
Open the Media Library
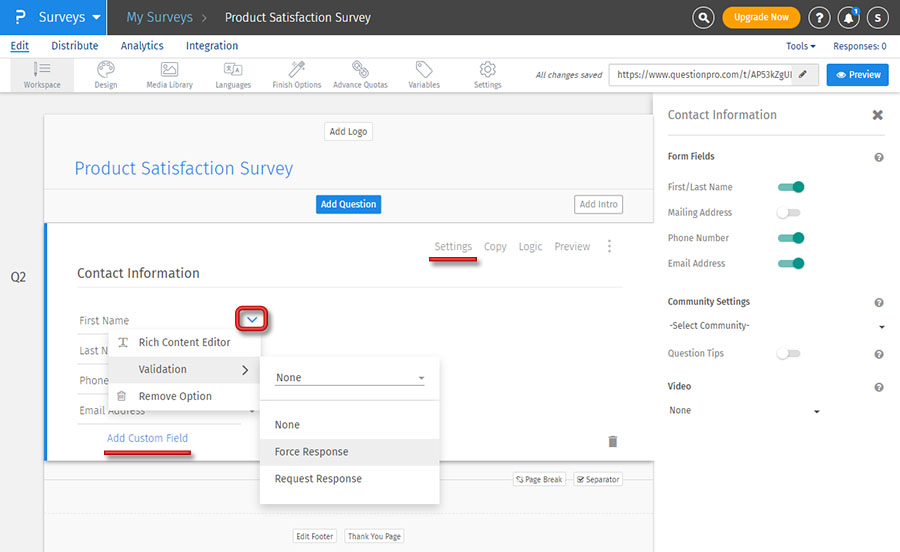pos(169,74)
